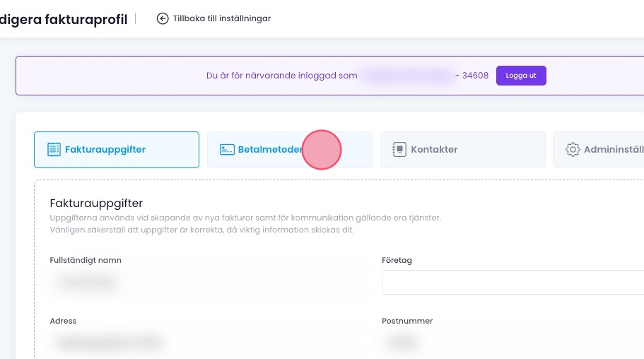The width and height of the screenshot is (644, 359).
Task: Go to the Admininställningar tab
Action: (x=613, y=150)
